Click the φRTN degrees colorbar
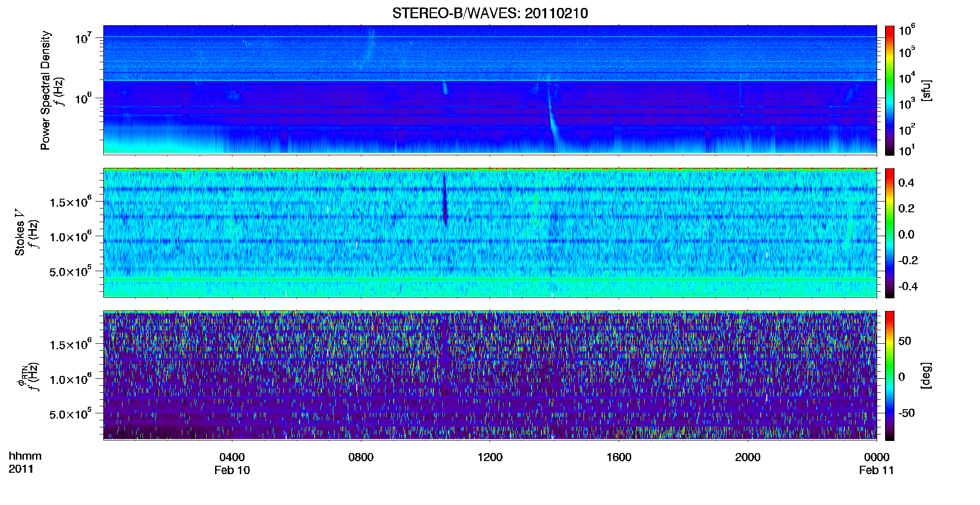The height and width of the screenshot is (505, 980). click(x=890, y=375)
